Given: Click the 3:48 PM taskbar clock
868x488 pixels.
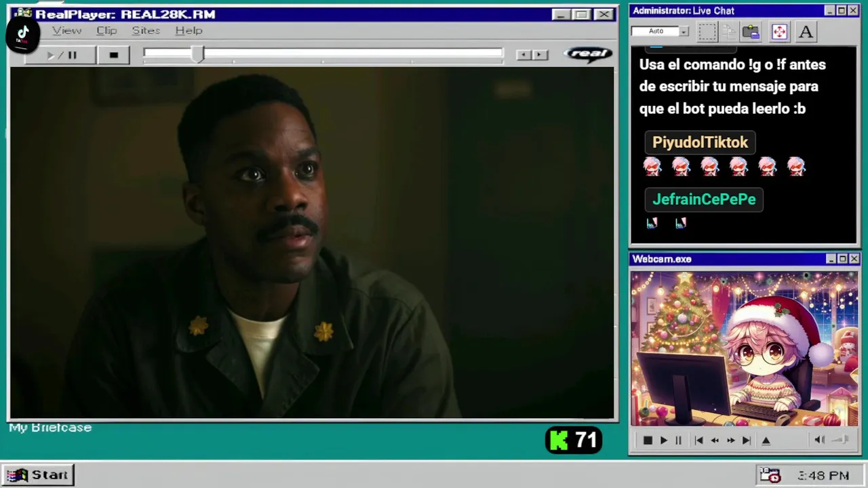Looking at the screenshot, I should [823, 476].
